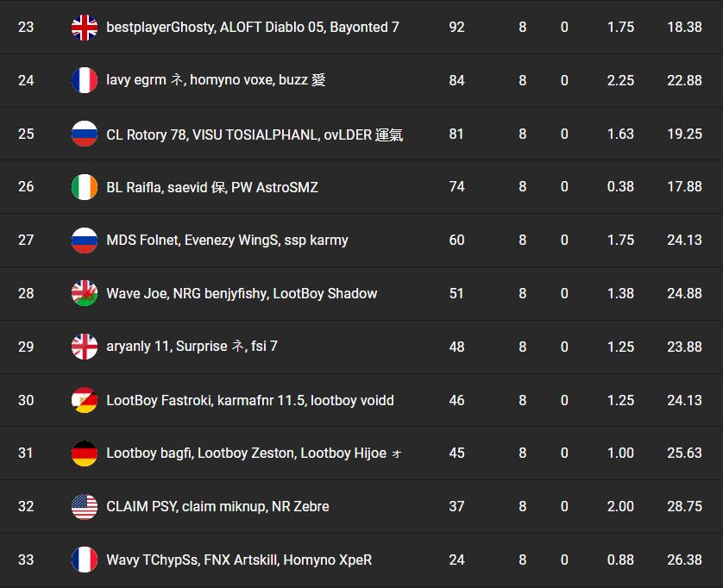The width and height of the screenshot is (723, 588).
Task: Open team lavy egrm, homyno voxe, buzz
Action: click(x=216, y=80)
